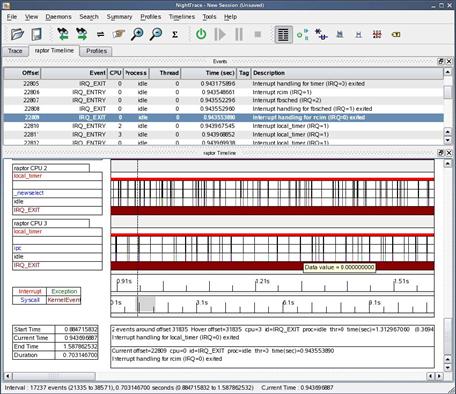The height and width of the screenshot is (394, 456).
Task: Zoom out with the minus magnifier icon
Action: coord(156,34)
